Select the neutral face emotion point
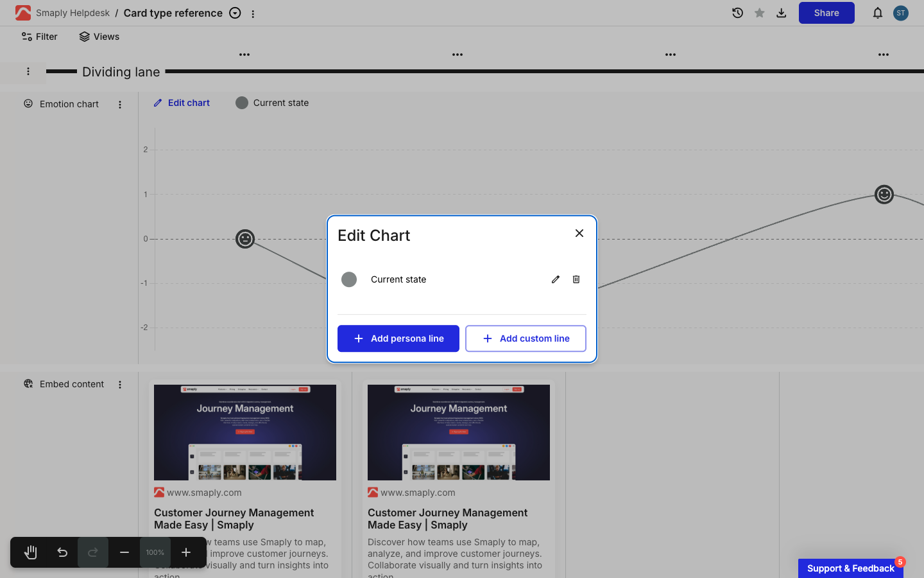 (x=245, y=239)
